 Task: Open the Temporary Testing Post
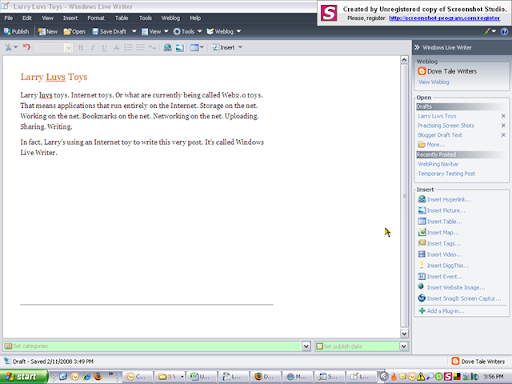click(x=446, y=174)
